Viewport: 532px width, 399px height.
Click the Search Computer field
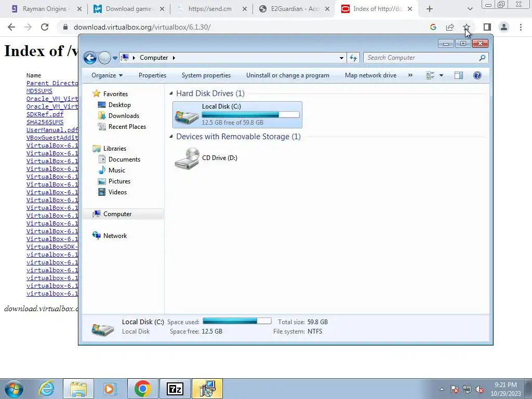425,58
